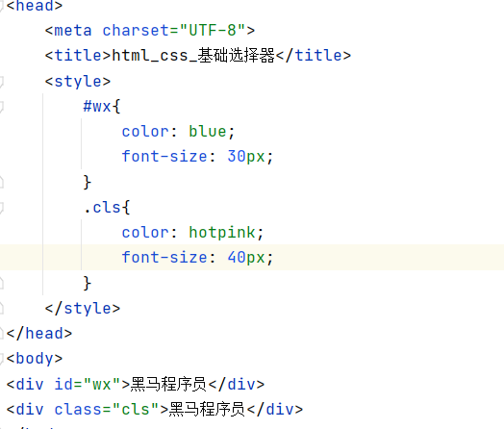The width and height of the screenshot is (504, 429).
Task: Click the hotpink color value
Action: [x=222, y=233]
